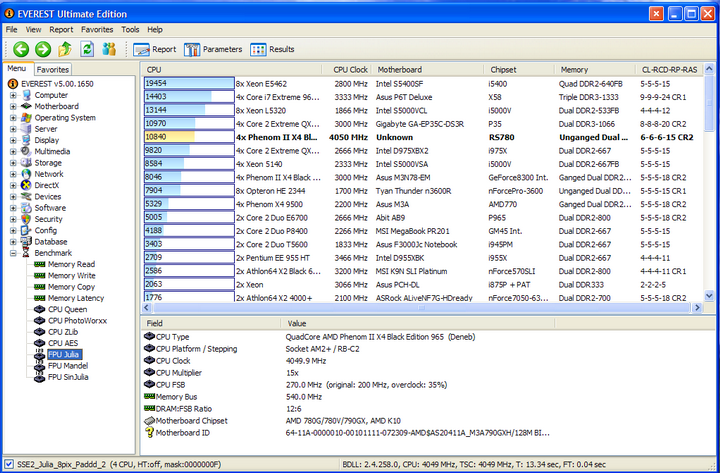Select the Memory Write benchmark
This screenshot has width=720, height=473.
(72, 276)
